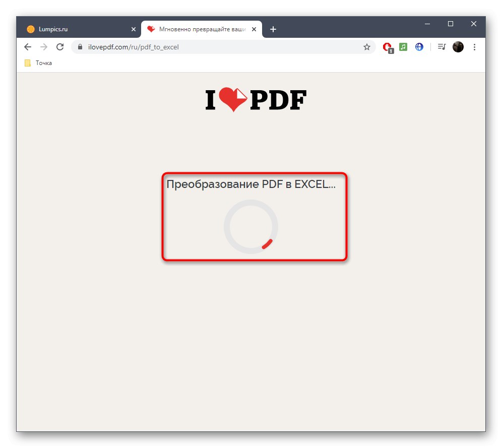
Task: Click inside the address bar
Action: click(x=202, y=46)
